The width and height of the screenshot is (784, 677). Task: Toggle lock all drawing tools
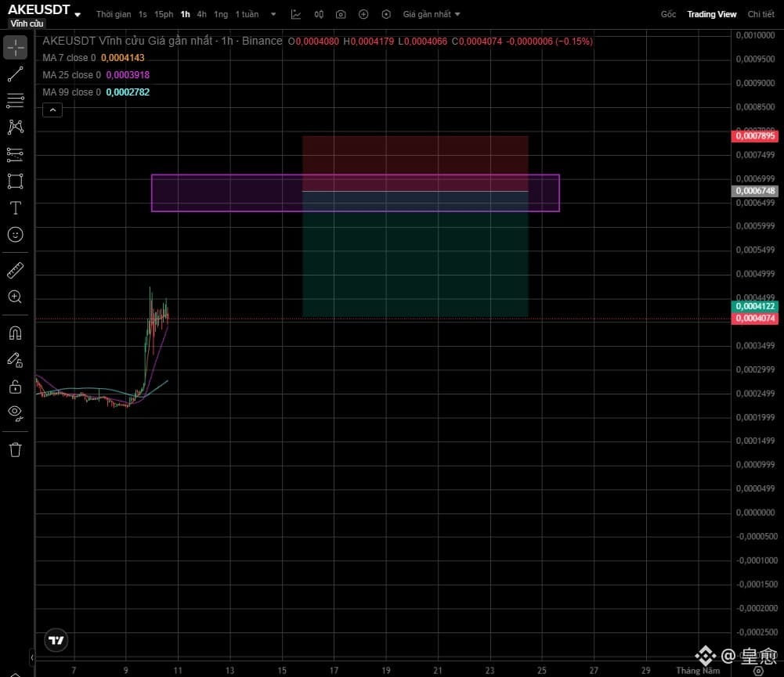click(x=16, y=386)
